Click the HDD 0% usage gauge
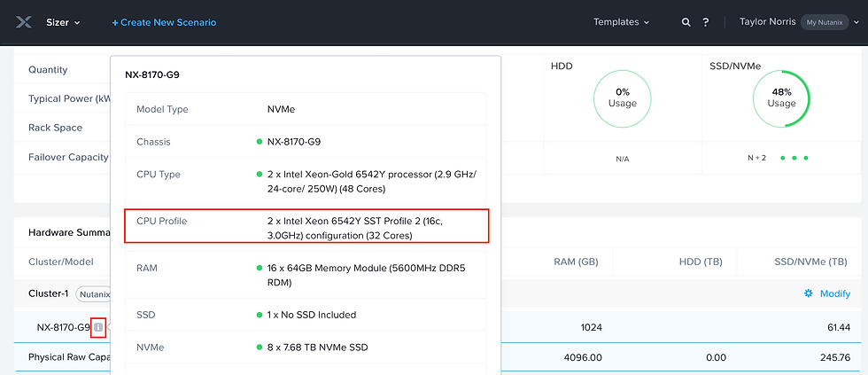 pyautogui.click(x=622, y=98)
